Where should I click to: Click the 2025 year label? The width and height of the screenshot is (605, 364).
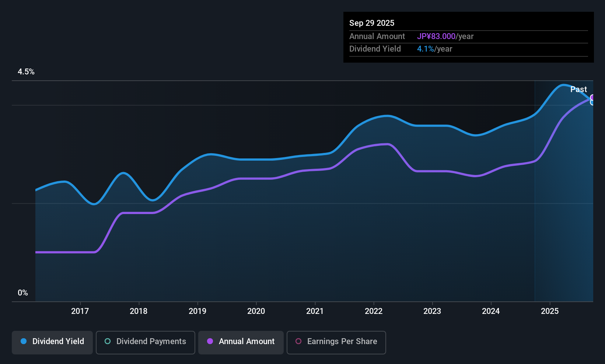[x=550, y=311]
